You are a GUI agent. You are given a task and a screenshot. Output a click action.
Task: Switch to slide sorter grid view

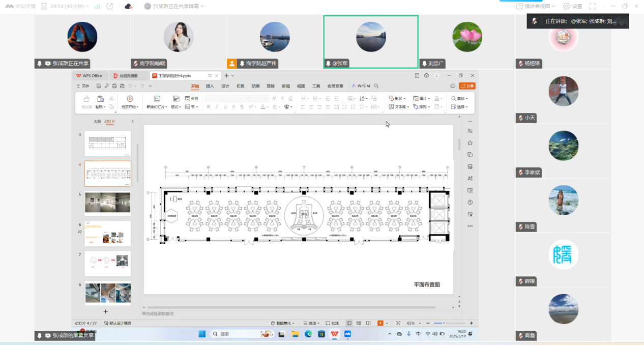point(359,323)
